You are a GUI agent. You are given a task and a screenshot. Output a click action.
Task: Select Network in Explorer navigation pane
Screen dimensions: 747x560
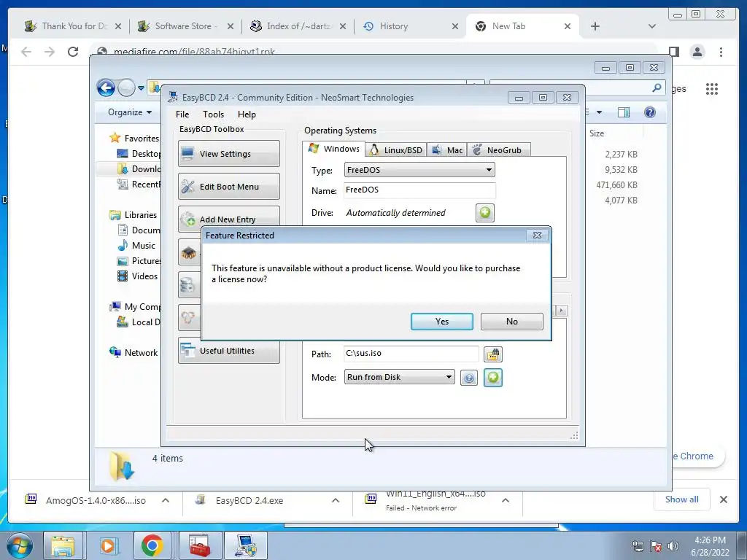134,352
